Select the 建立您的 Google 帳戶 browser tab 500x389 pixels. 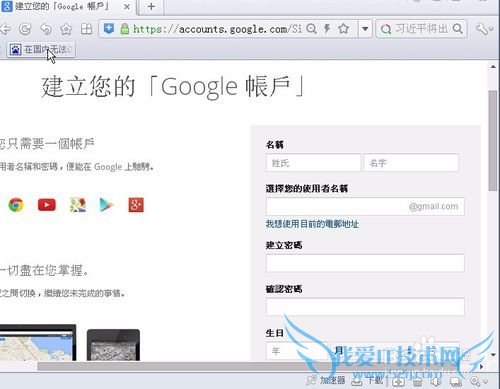(x=68, y=6)
